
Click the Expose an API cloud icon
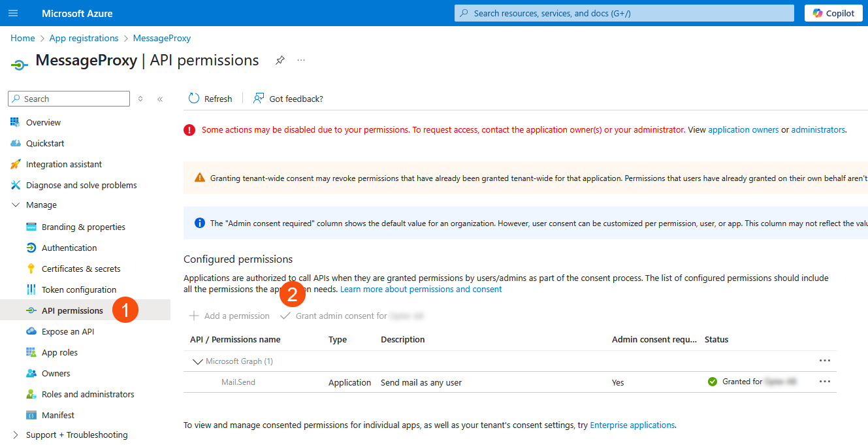(x=31, y=331)
